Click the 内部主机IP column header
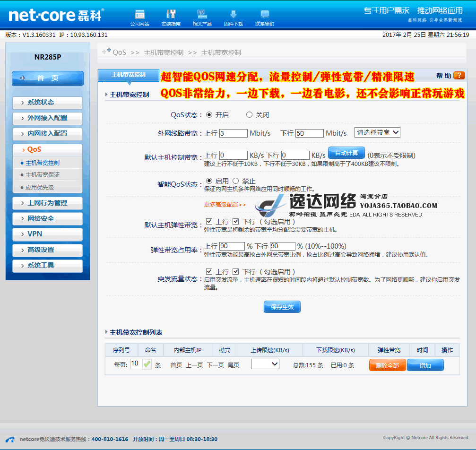The width and height of the screenshot is (476, 450). click(188, 350)
